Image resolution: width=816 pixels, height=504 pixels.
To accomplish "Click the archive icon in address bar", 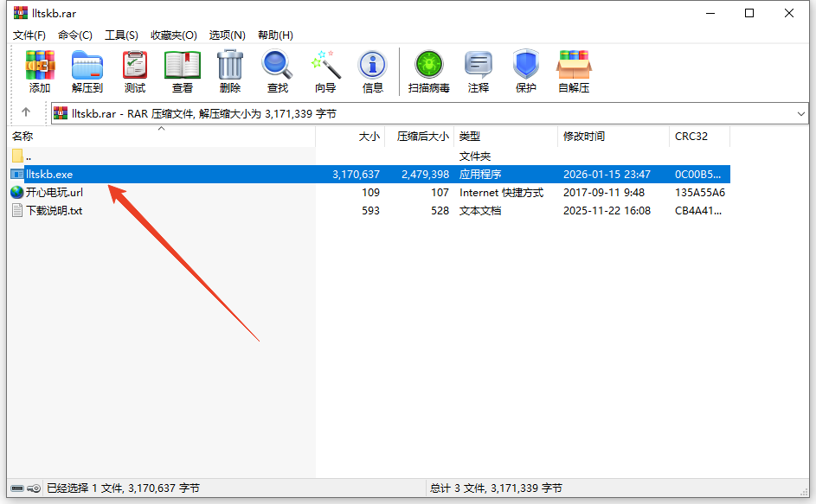I will (x=61, y=113).
